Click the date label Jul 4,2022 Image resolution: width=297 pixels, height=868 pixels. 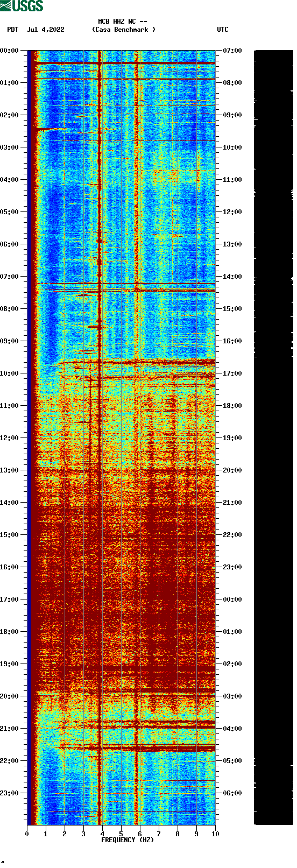45,30
